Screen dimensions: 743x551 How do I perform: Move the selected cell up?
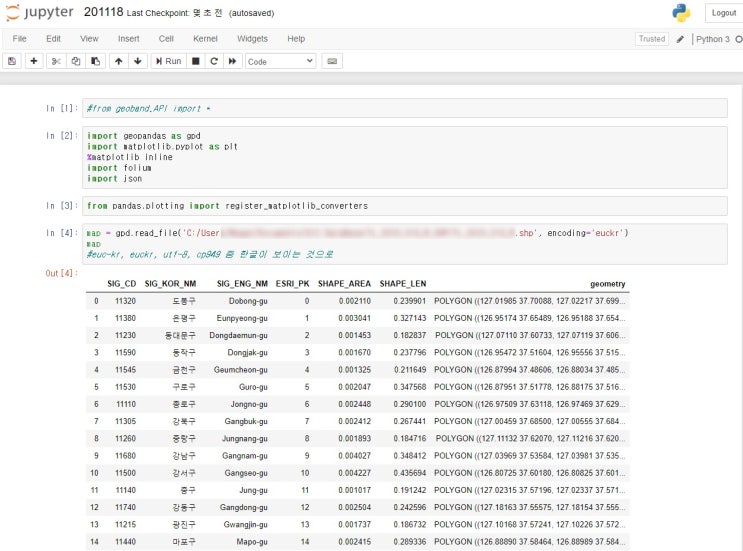point(118,61)
